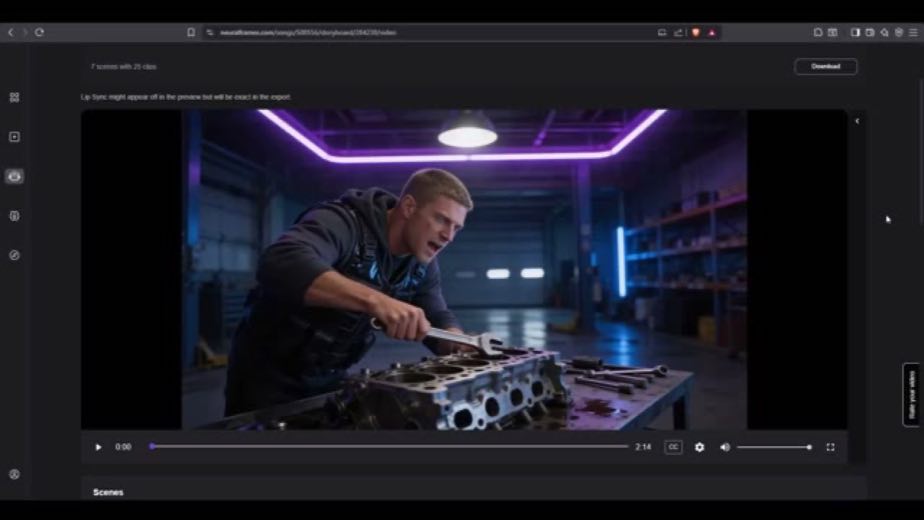Enter fullscreen with the fullscreen icon

click(x=830, y=447)
